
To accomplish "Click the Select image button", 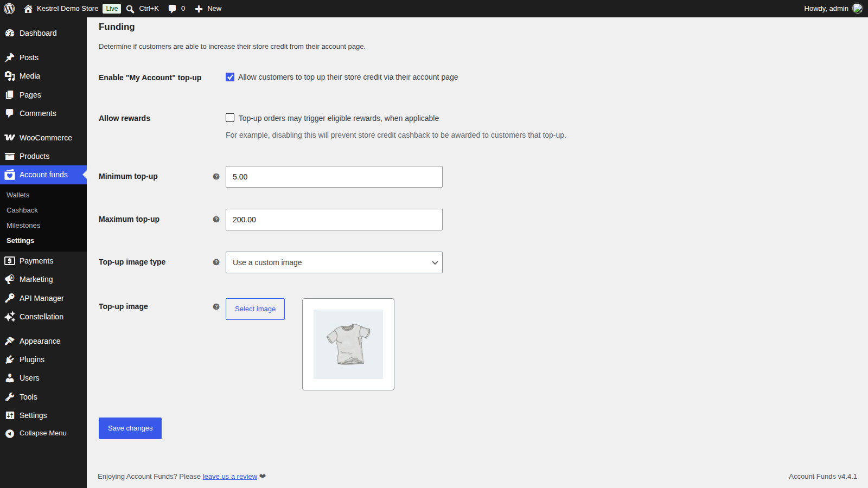I will tap(255, 309).
